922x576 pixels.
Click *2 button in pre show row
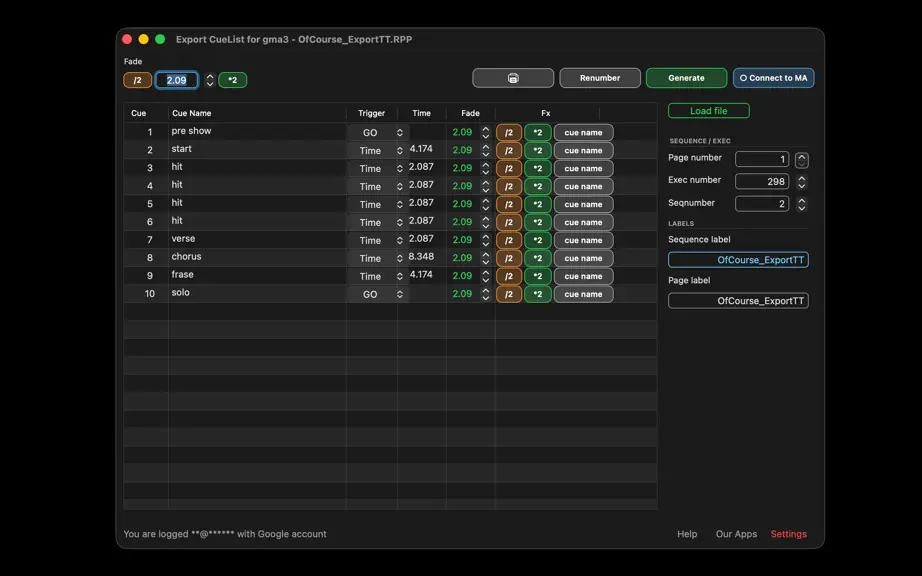coord(538,133)
